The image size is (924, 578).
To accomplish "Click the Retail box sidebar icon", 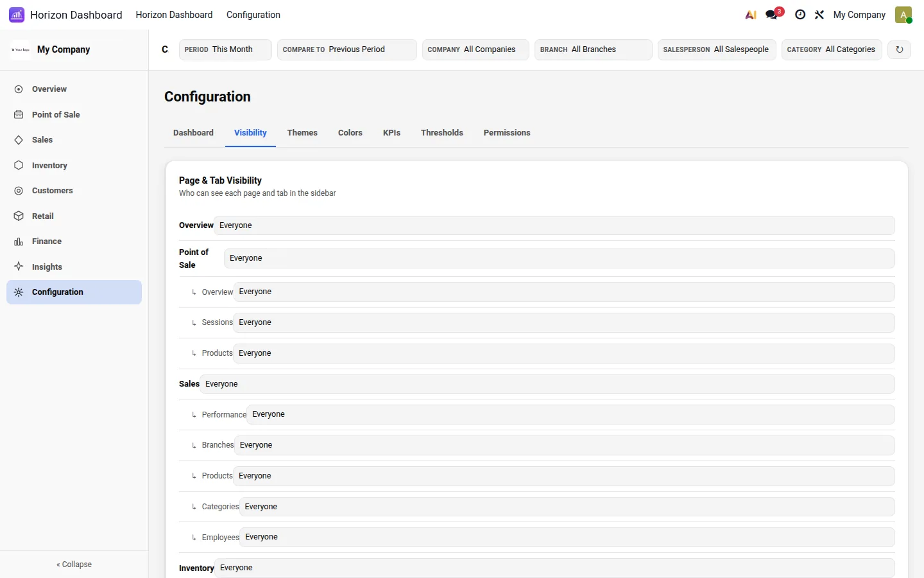I will pyautogui.click(x=19, y=216).
